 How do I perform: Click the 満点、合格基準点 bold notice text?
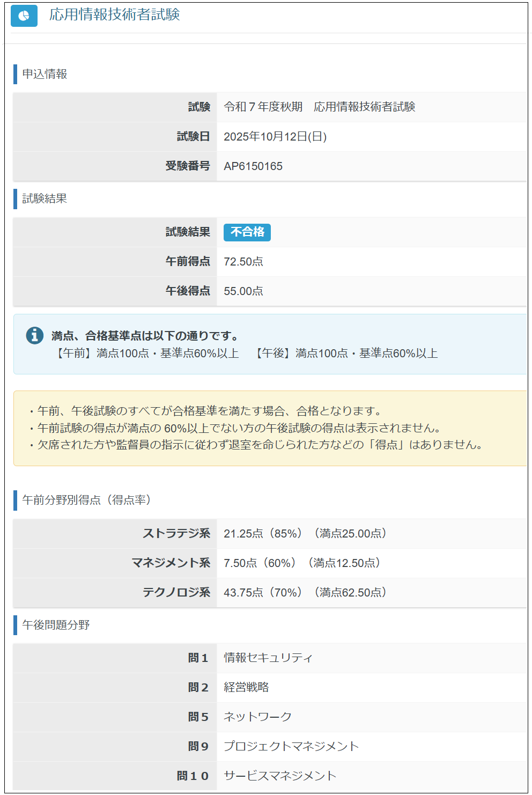pos(145,336)
